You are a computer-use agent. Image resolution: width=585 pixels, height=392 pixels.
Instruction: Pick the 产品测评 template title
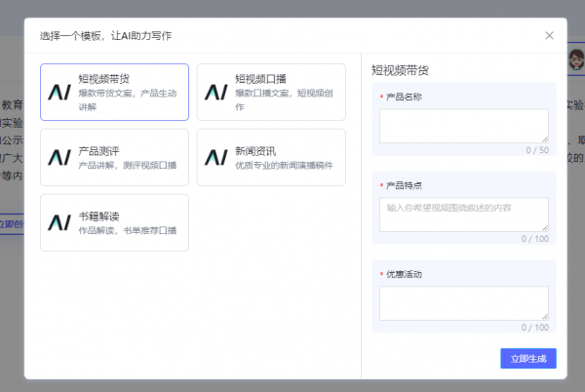point(98,151)
